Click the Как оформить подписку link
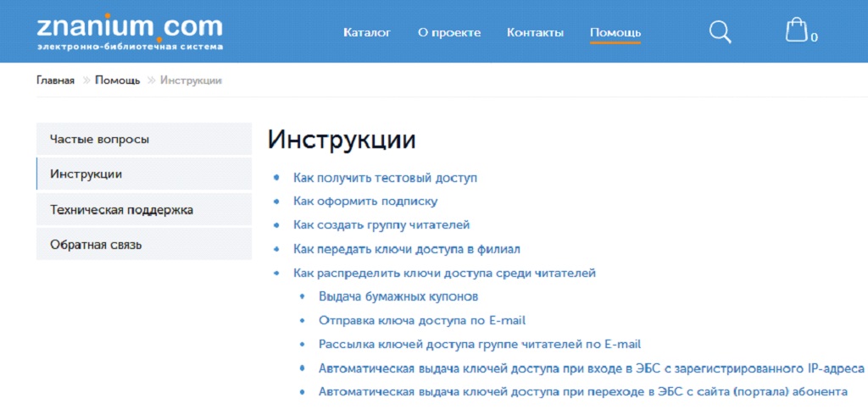868x409 pixels. [x=364, y=202]
